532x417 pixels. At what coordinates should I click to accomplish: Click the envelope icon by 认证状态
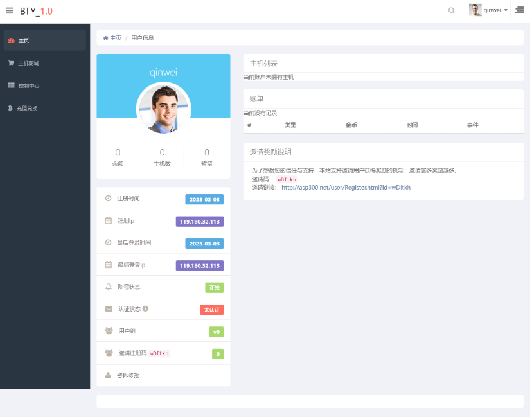(x=108, y=309)
